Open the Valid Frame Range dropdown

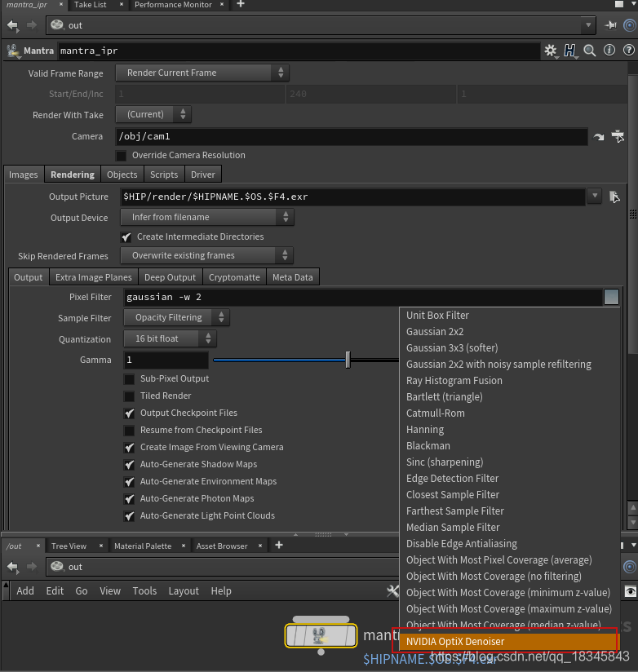click(202, 73)
